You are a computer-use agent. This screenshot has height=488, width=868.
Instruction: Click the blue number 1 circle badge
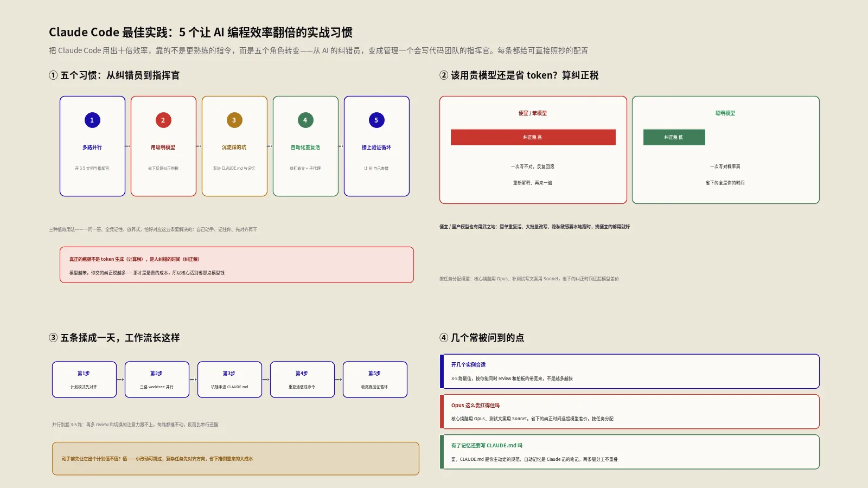tap(92, 120)
